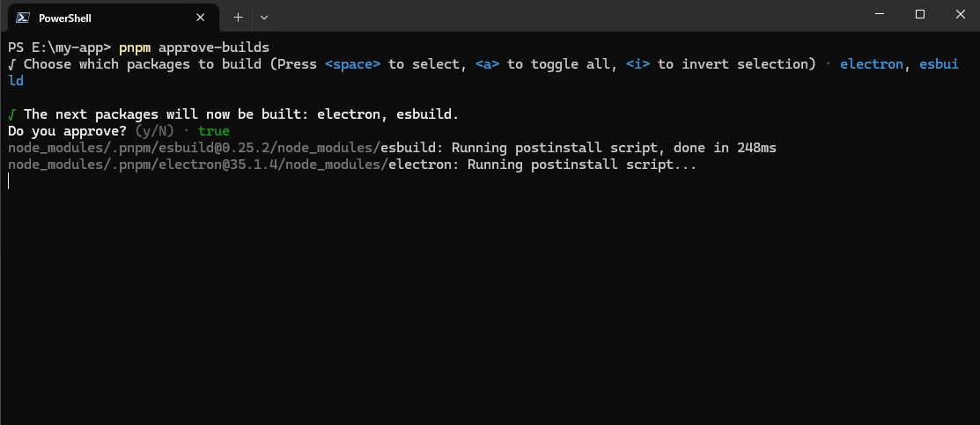This screenshot has height=425, width=980.
Task: Expand the new tab profile dropdown chevron
Action: coord(264,18)
